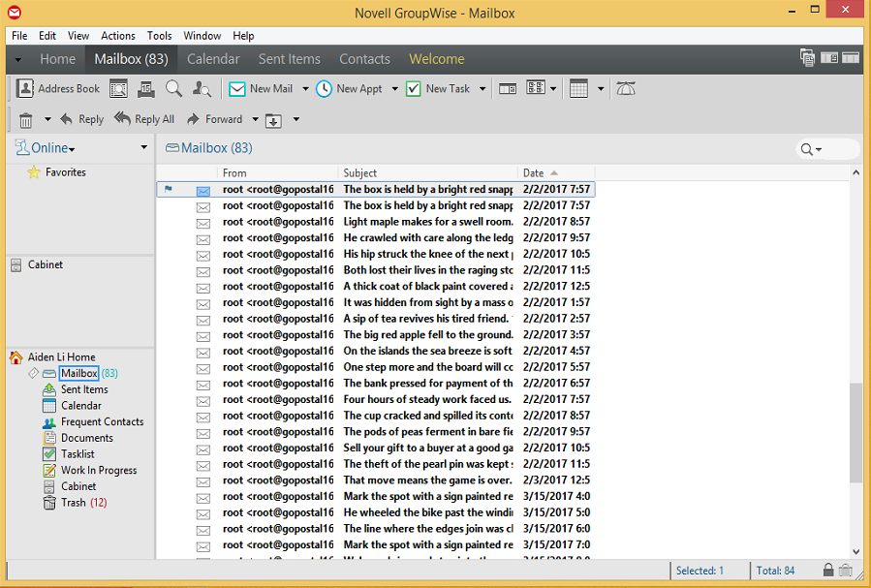
Task: Click the New Task checkmark icon
Action: (414, 89)
